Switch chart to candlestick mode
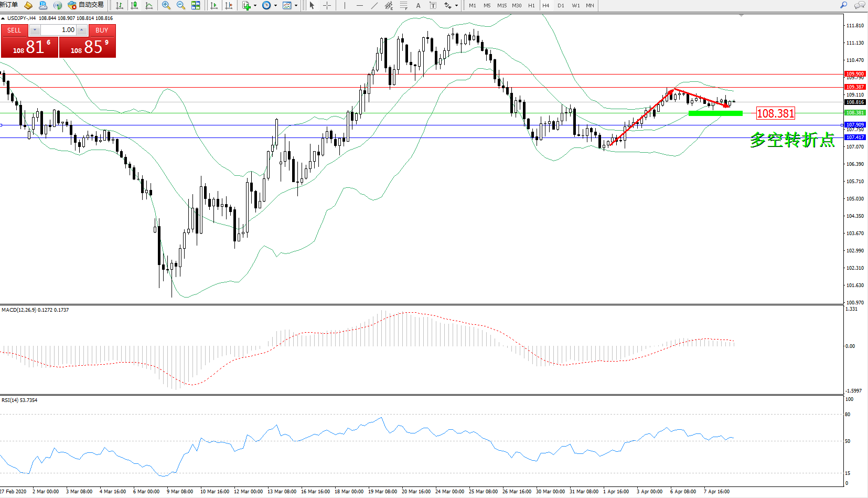The image size is (868, 498). click(134, 5)
